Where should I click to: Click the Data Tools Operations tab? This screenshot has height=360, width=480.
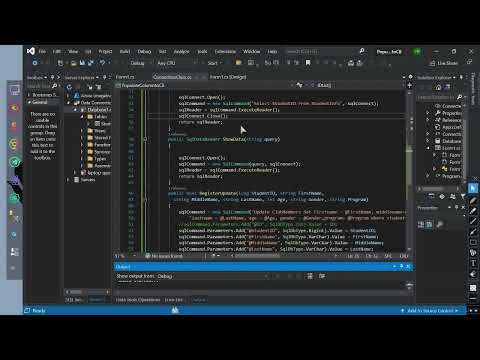point(138,300)
